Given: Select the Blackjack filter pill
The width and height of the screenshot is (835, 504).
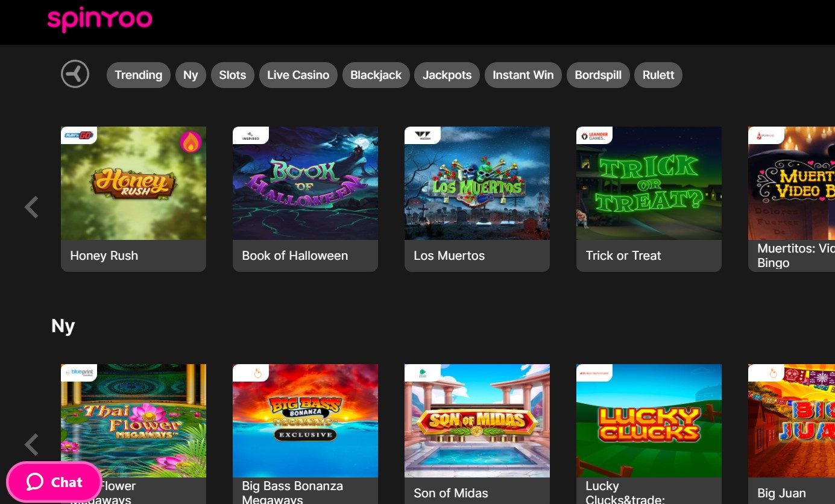Looking at the screenshot, I should pyautogui.click(x=376, y=75).
